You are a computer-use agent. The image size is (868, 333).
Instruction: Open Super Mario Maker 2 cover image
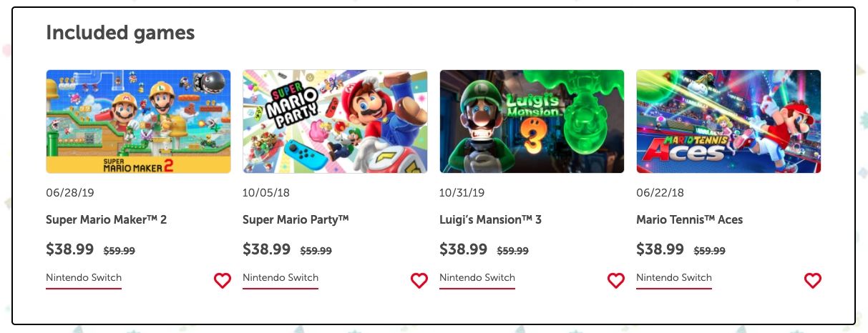coord(138,121)
